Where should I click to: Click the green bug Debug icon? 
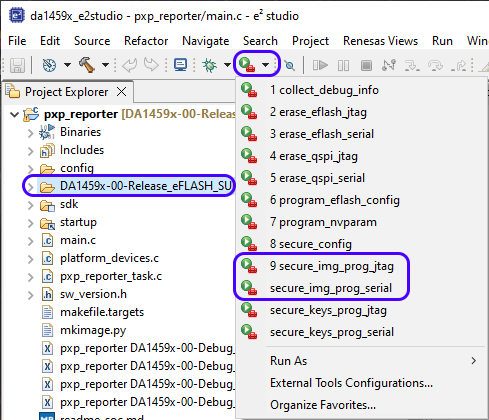210,65
